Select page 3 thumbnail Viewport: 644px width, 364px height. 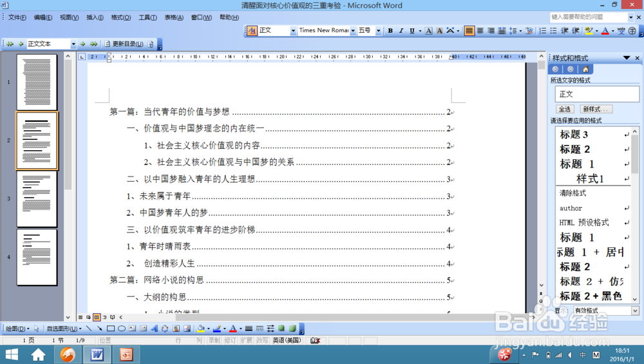[x=37, y=199]
